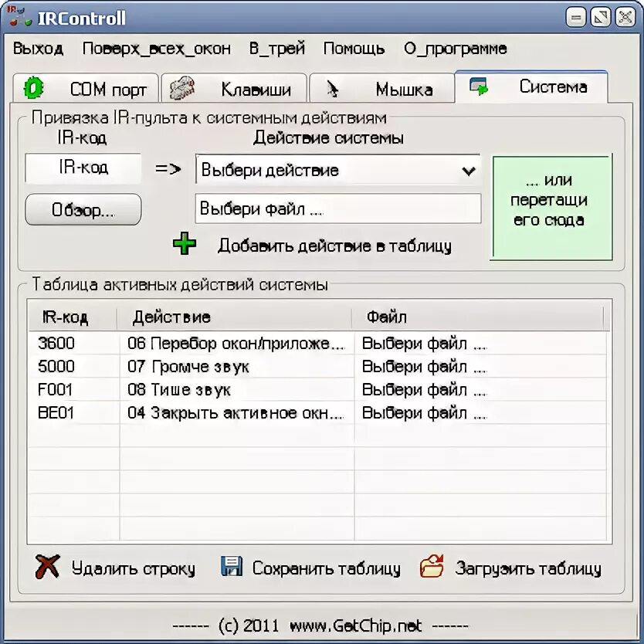Screen dimensions: 644x644
Task: Click the green drop zone или перетащи его сюда
Action: (552, 208)
